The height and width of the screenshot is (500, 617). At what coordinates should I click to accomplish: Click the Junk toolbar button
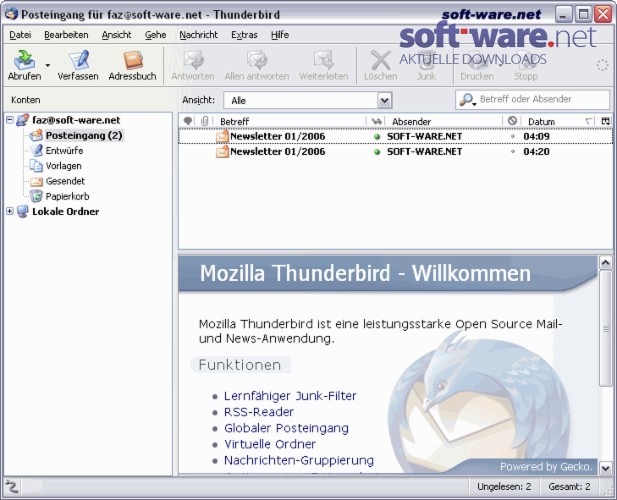coord(427,66)
